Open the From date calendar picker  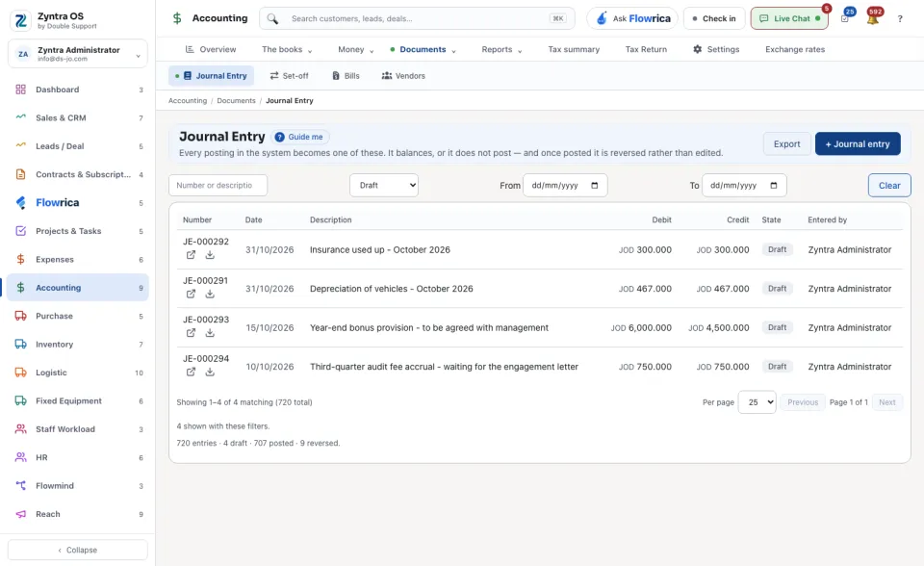click(594, 185)
